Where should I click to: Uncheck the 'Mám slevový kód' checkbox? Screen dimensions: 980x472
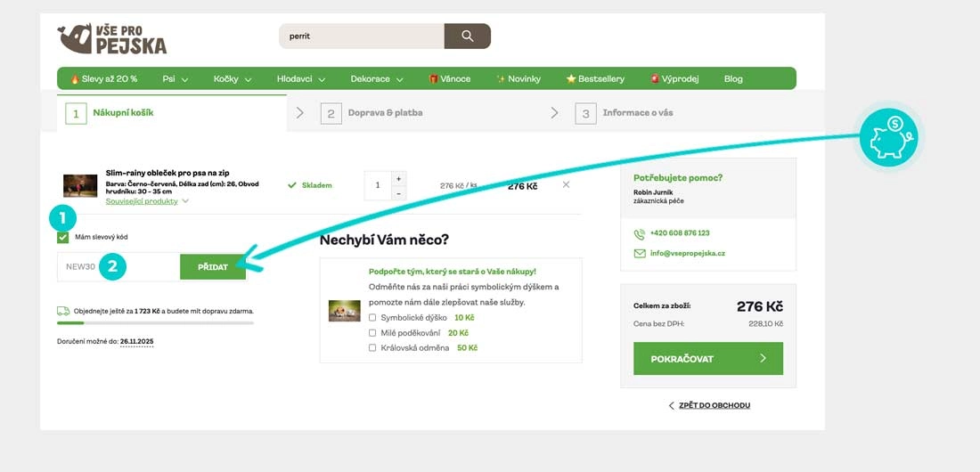(x=62, y=238)
